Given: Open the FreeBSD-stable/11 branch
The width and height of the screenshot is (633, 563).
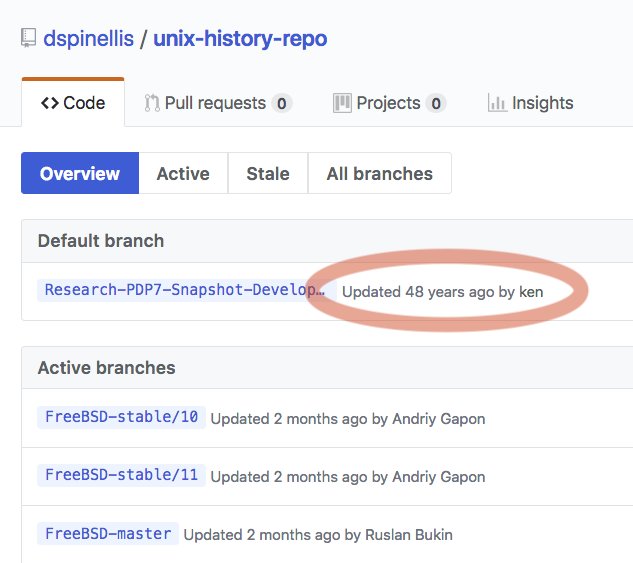Looking at the screenshot, I should click(x=122, y=475).
